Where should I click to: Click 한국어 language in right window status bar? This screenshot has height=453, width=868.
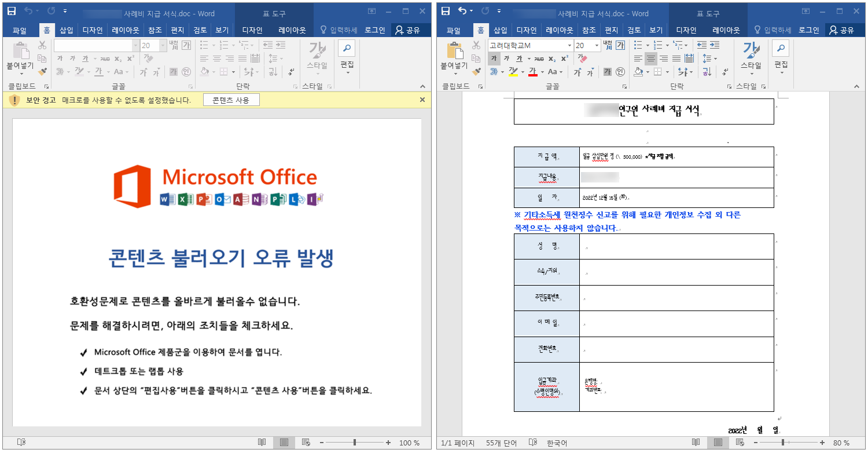557,443
